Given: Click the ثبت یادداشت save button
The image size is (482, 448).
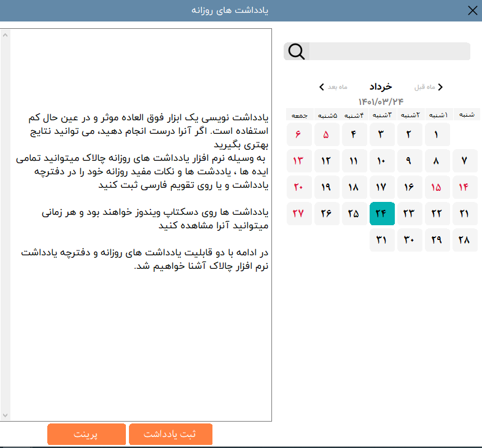Looking at the screenshot, I should [170, 434].
